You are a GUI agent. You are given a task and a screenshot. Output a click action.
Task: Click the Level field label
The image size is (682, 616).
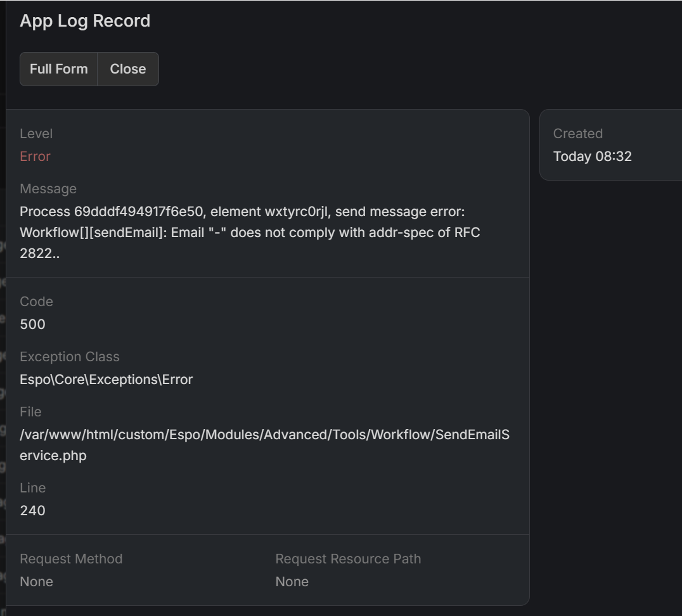[x=36, y=134]
